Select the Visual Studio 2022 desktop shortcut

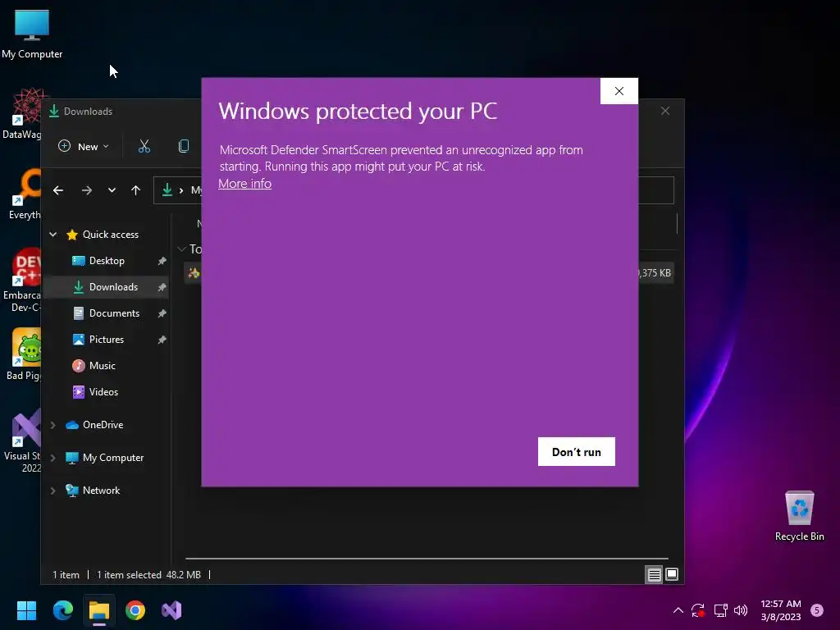[22, 441]
